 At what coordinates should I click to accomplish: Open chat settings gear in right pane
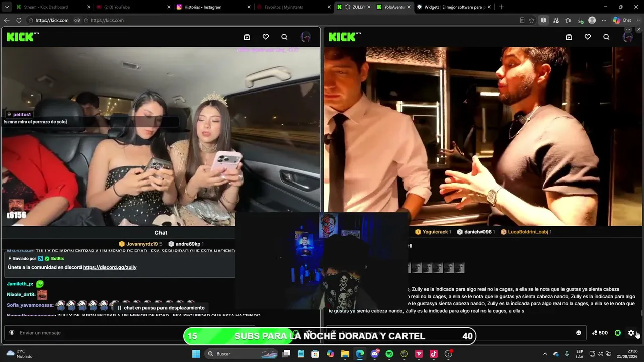(x=631, y=333)
